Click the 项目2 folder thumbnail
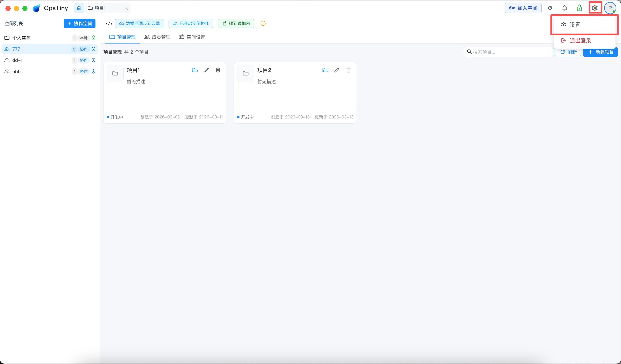 point(246,73)
